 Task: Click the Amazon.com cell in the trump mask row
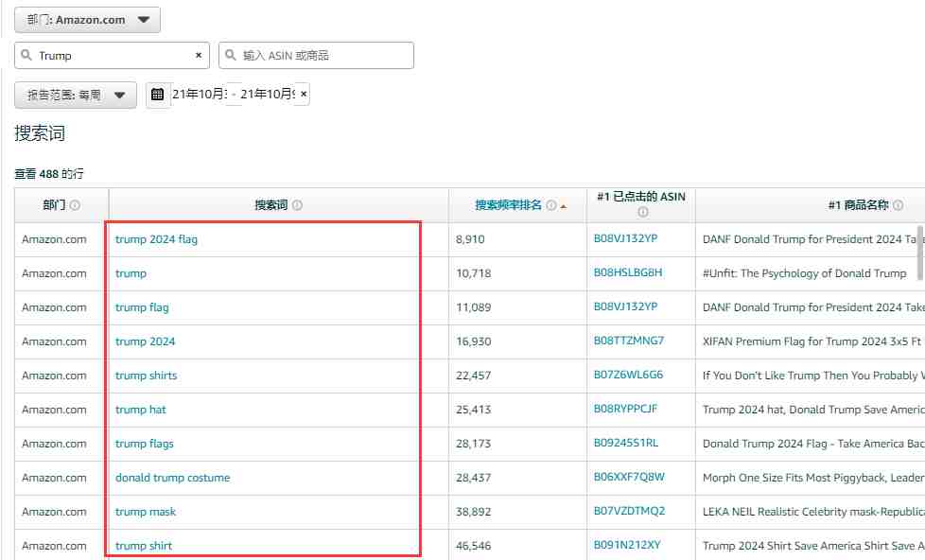54,512
